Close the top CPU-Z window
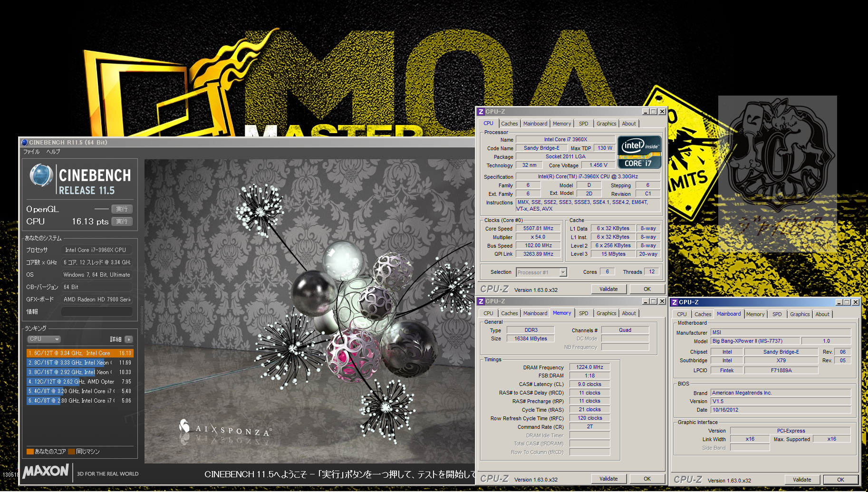The image size is (868, 492). point(662,112)
